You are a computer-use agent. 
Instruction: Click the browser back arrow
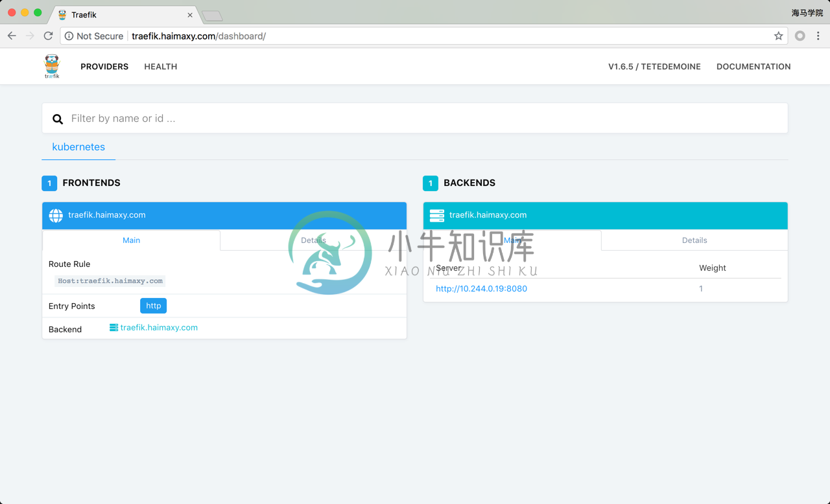[12, 36]
